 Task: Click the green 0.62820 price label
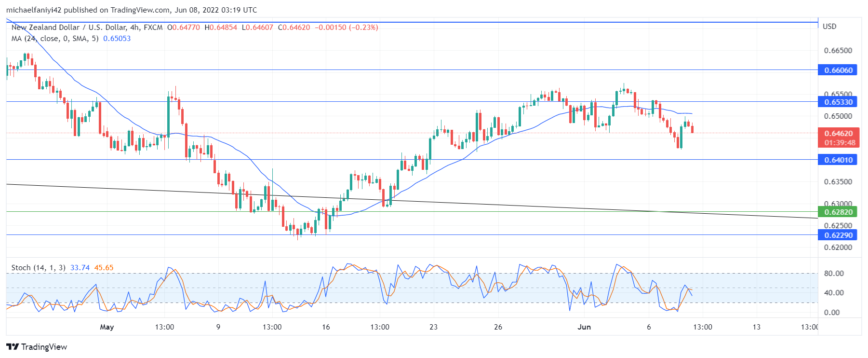click(838, 212)
